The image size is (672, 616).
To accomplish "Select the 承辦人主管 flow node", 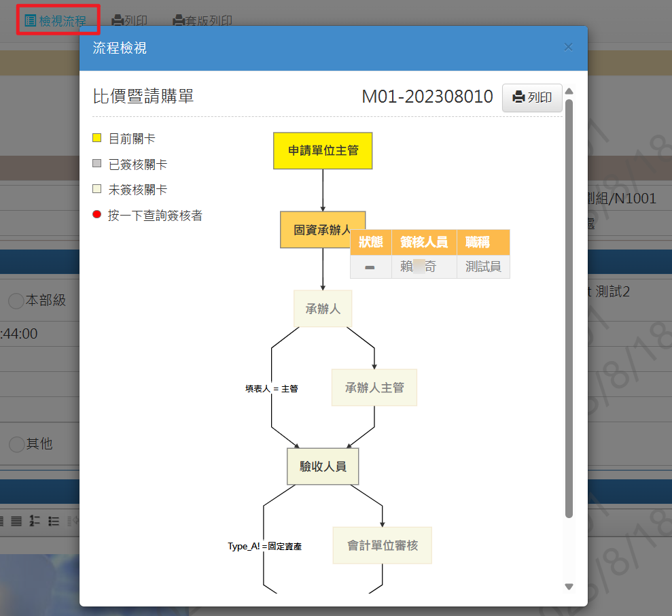I will (x=374, y=388).
